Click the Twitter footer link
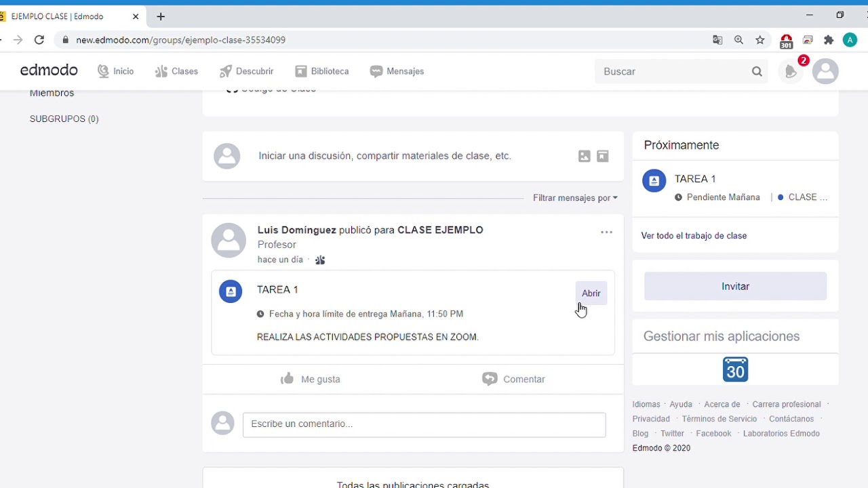 (672, 434)
